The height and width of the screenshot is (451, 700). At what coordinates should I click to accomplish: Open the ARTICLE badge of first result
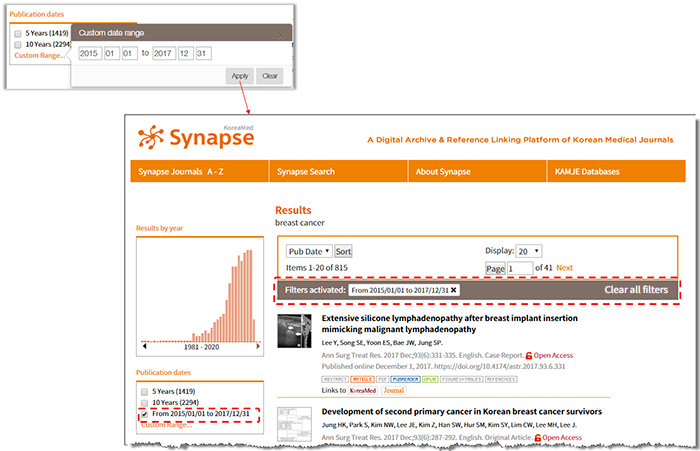[362, 379]
